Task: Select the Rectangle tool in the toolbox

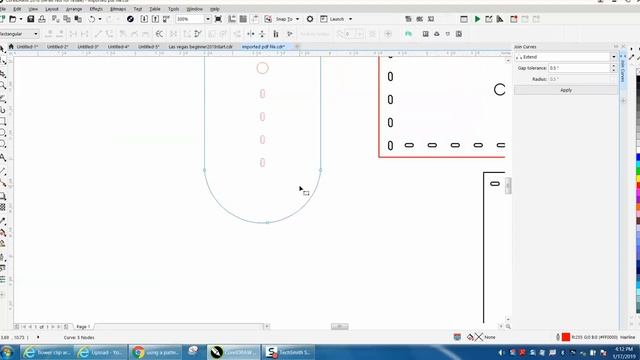Action: 2,121
